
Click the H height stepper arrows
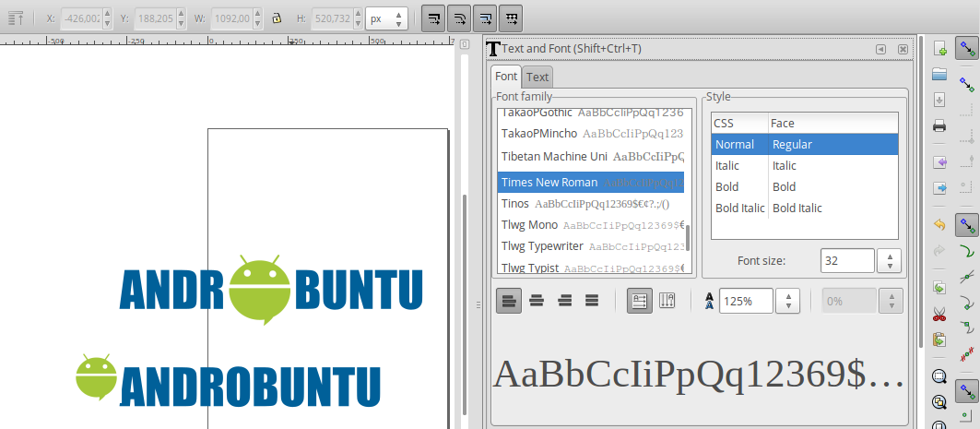pyautogui.click(x=359, y=18)
